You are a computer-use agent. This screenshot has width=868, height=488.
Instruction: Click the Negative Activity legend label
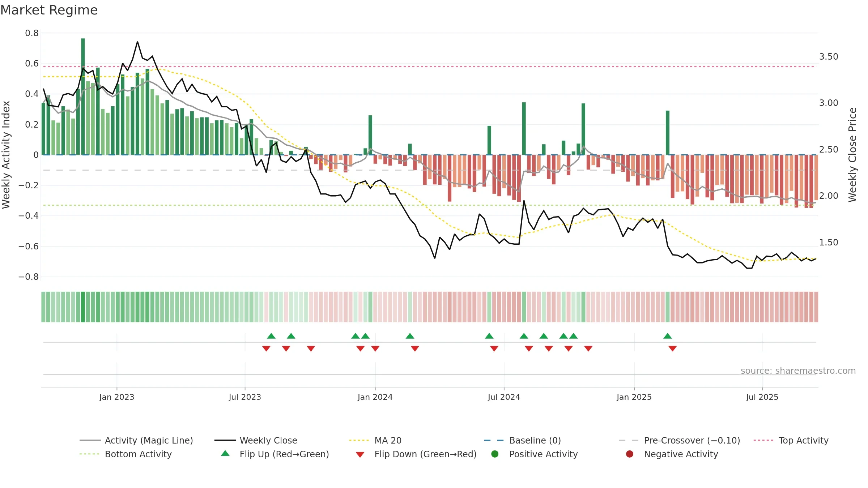681,454
